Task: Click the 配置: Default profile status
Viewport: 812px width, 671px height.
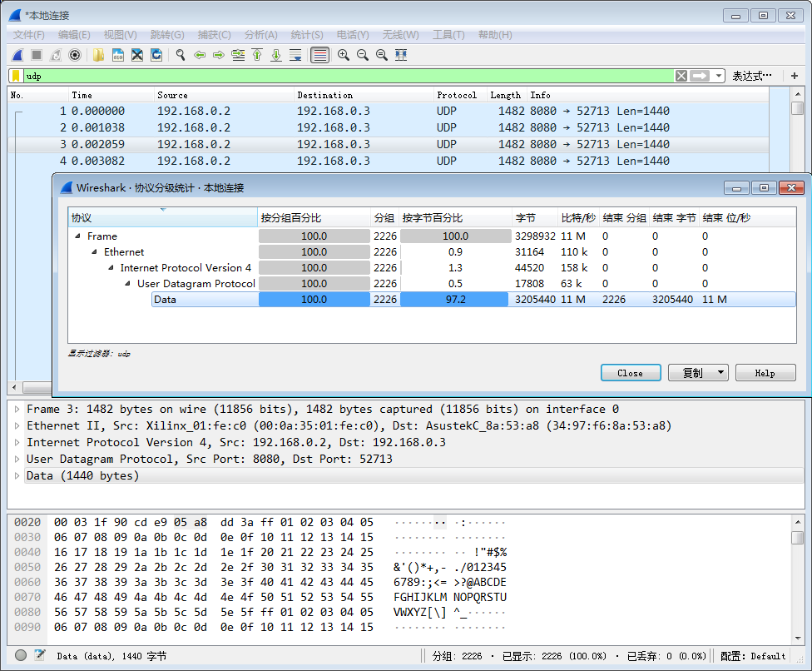Action: click(753, 656)
